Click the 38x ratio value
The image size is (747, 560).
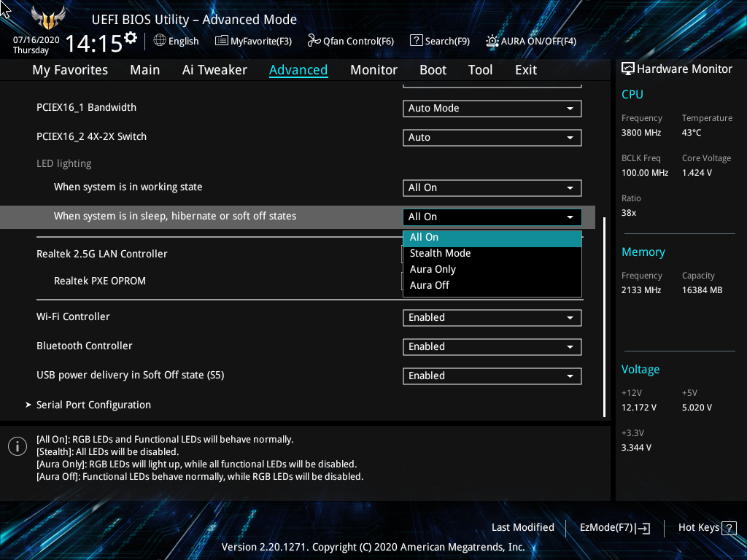point(628,213)
